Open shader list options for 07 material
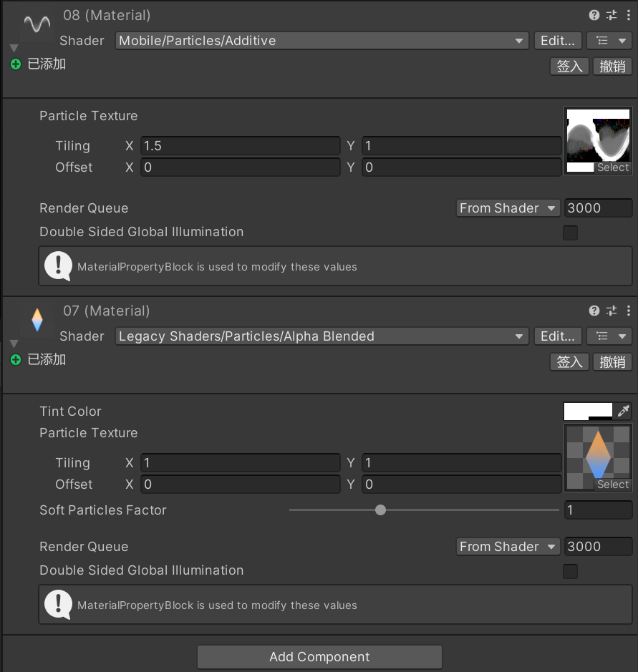 click(x=609, y=336)
